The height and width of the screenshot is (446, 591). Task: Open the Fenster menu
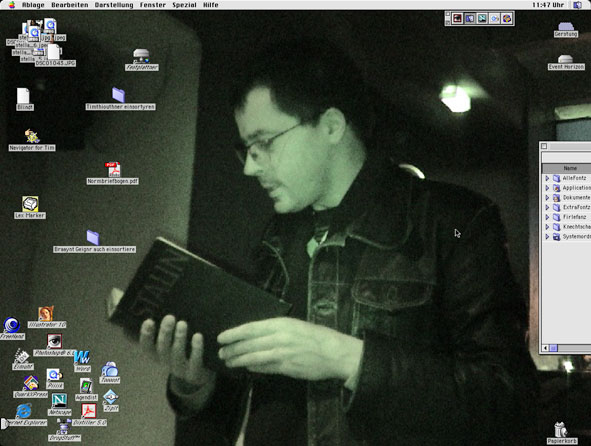tap(153, 5)
